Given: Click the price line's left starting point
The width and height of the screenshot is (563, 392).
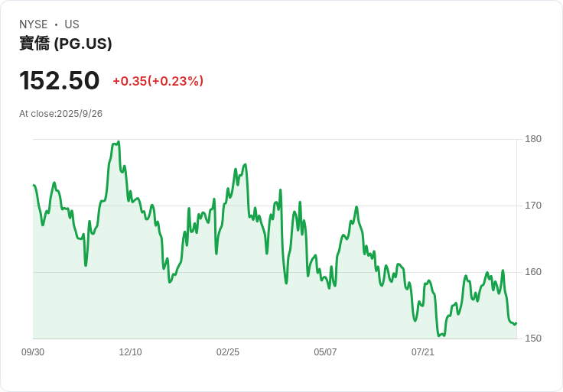Looking at the screenshot, I should point(34,185).
